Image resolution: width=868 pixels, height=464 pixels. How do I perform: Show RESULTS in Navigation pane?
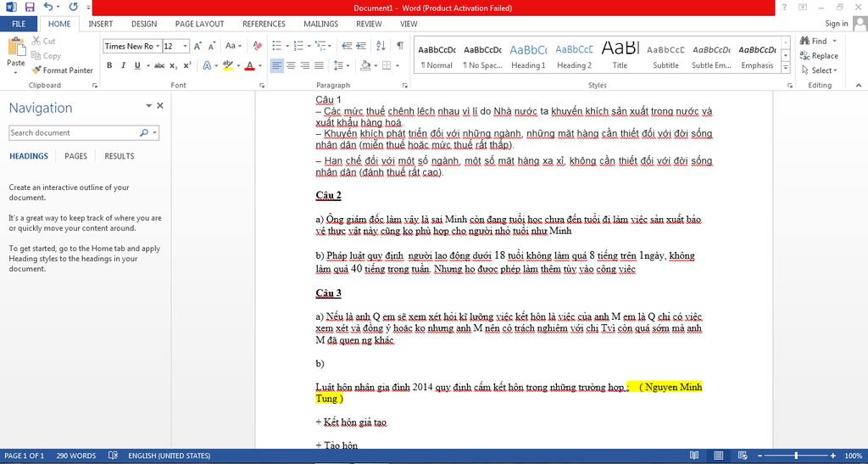pyautogui.click(x=119, y=156)
